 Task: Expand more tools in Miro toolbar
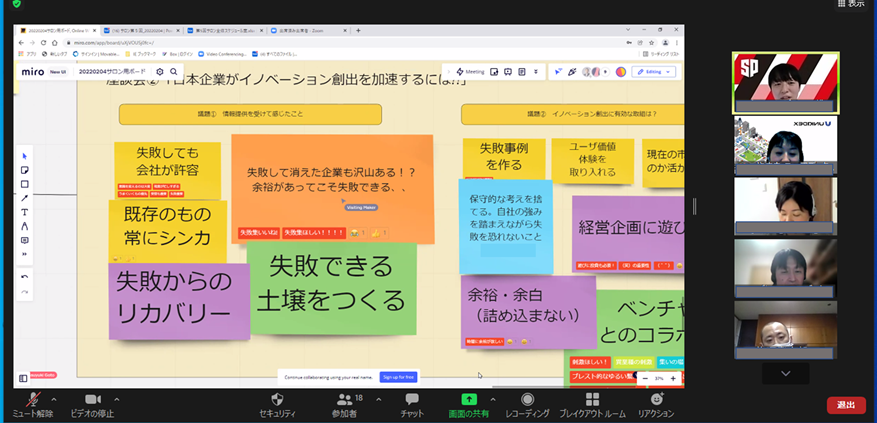click(25, 254)
